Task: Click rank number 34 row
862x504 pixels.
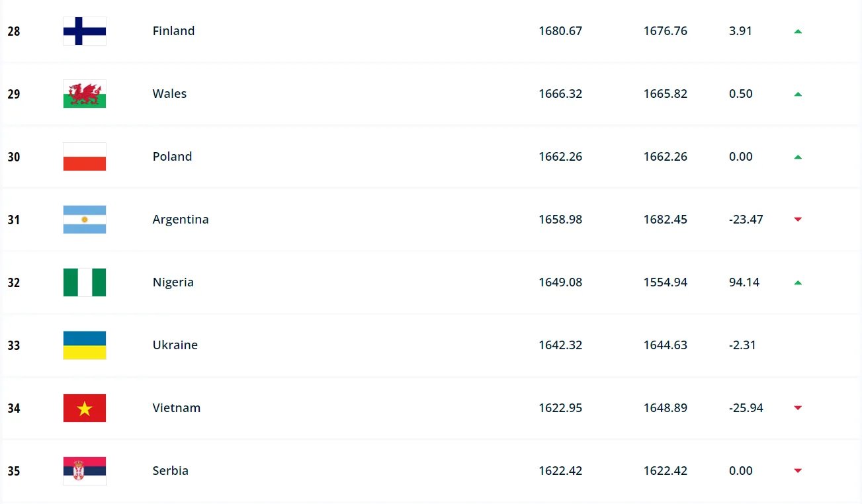Action: click(14, 408)
